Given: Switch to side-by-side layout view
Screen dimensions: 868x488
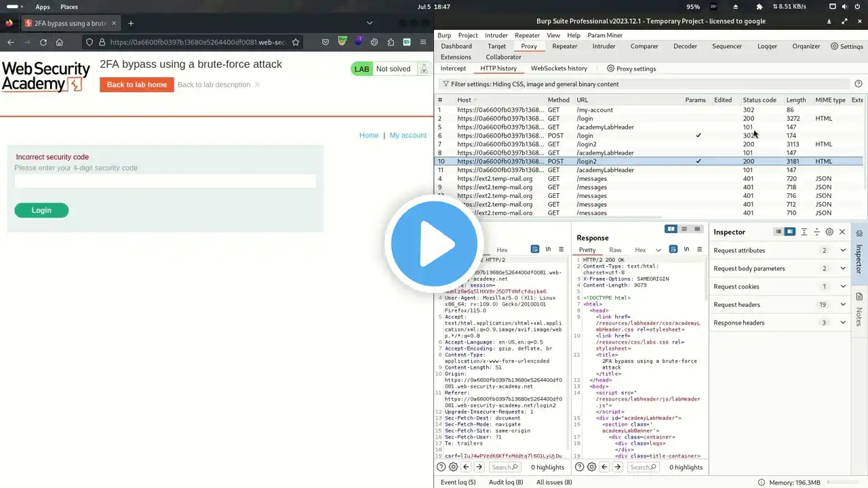Looking at the screenshot, I should 671,229.
